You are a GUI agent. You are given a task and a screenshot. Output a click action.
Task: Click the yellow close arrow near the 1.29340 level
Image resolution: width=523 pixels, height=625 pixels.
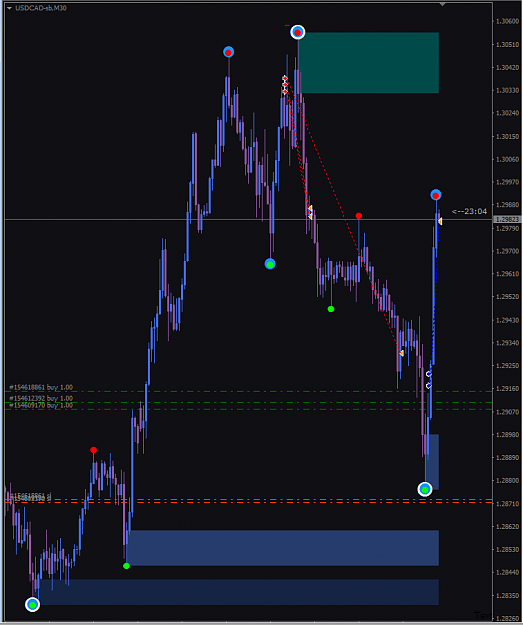point(401,353)
